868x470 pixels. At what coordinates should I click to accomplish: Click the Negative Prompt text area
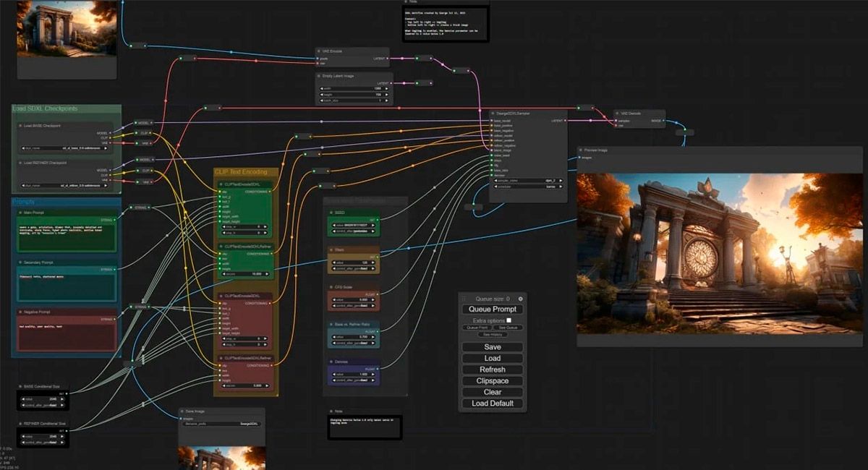(x=66, y=336)
